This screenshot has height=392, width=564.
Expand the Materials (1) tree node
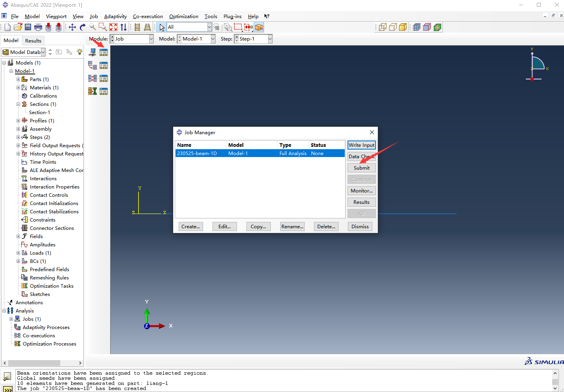click(x=18, y=88)
